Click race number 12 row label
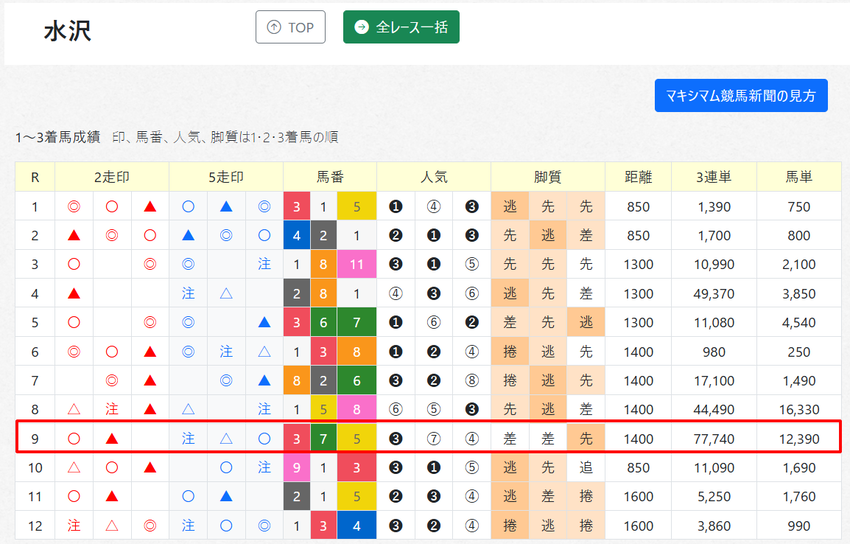This screenshot has width=850, height=544. click(x=35, y=526)
